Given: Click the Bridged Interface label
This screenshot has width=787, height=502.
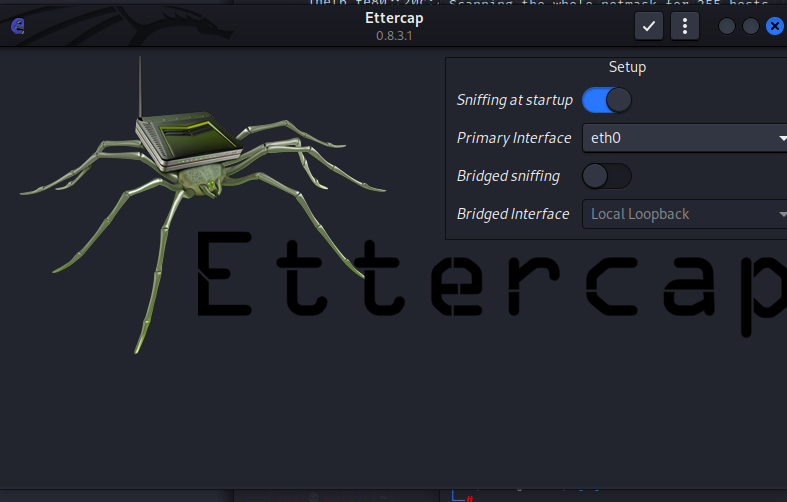Looking at the screenshot, I should [513, 214].
